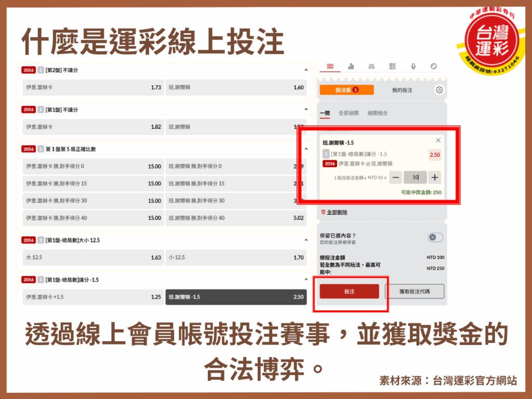
Task: Open the microphone commentary icon
Action: coord(413,66)
